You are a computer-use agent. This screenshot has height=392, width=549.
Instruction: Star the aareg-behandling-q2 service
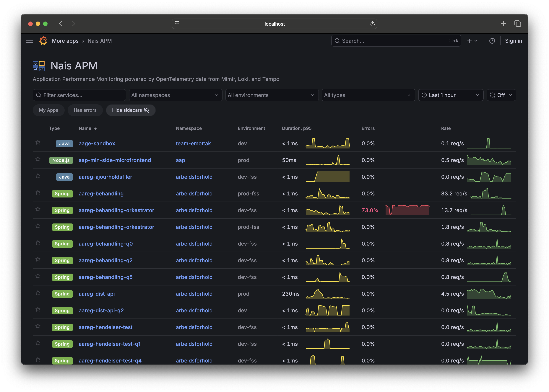(x=38, y=259)
